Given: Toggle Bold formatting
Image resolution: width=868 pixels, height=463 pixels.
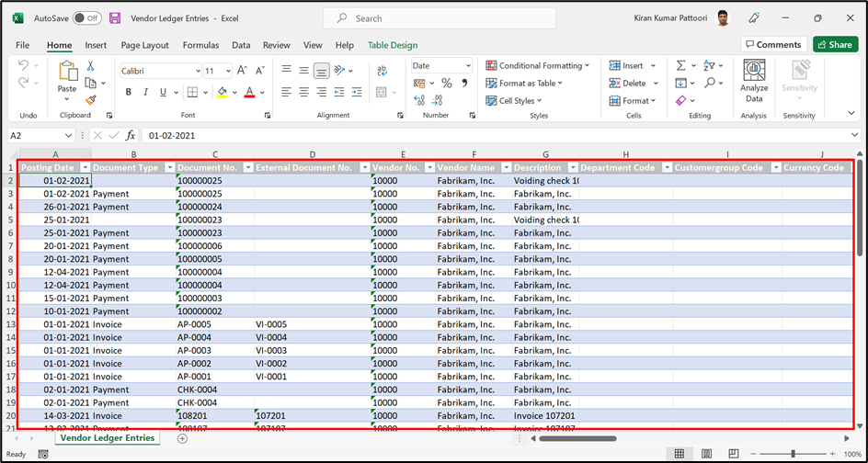Looking at the screenshot, I should click(129, 92).
